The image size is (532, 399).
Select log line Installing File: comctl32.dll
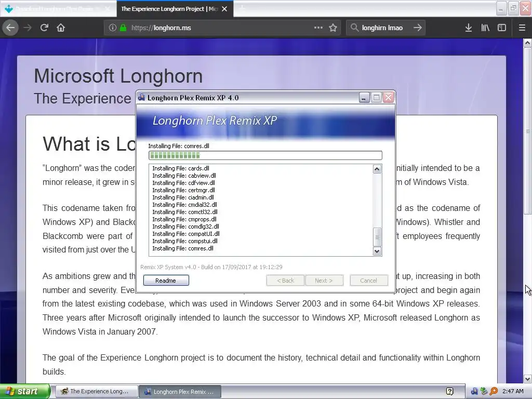pyautogui.click(x=185, y=212)
